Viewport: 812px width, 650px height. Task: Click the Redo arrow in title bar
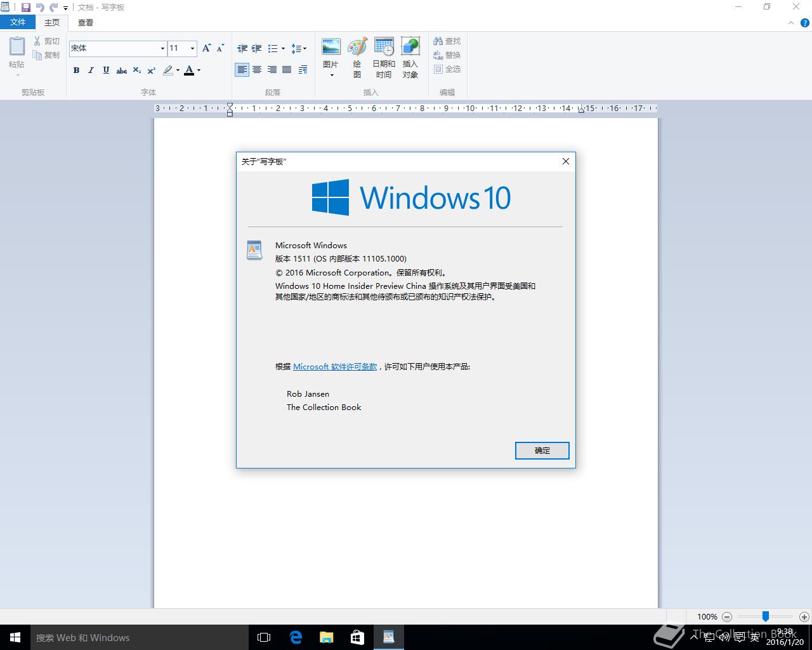[54, 8]
